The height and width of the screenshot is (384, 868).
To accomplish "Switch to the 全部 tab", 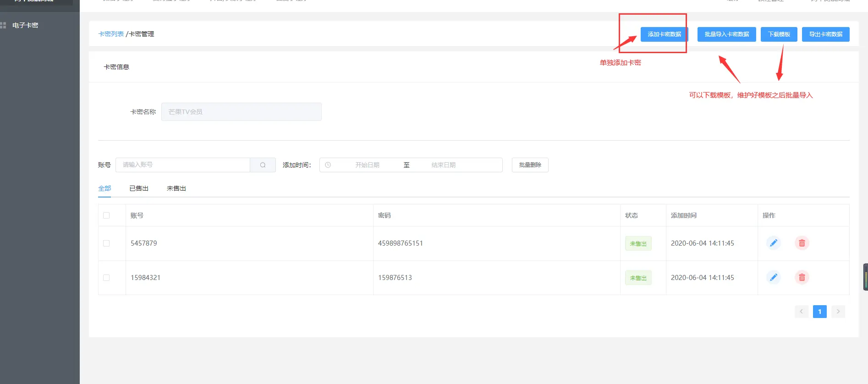I will click(x=104, y=188).
